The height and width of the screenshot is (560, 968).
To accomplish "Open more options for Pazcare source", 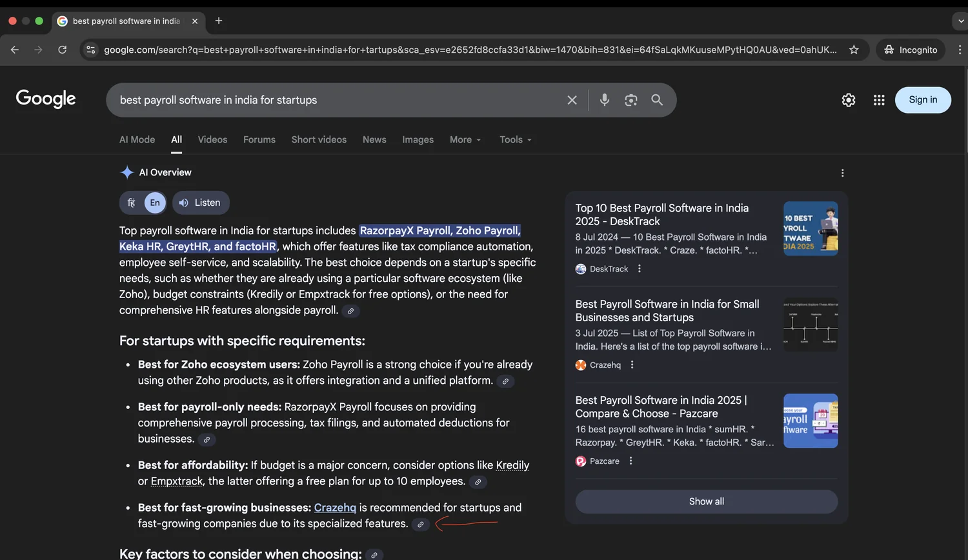I will pyautogui.click(x=631, y=461).
